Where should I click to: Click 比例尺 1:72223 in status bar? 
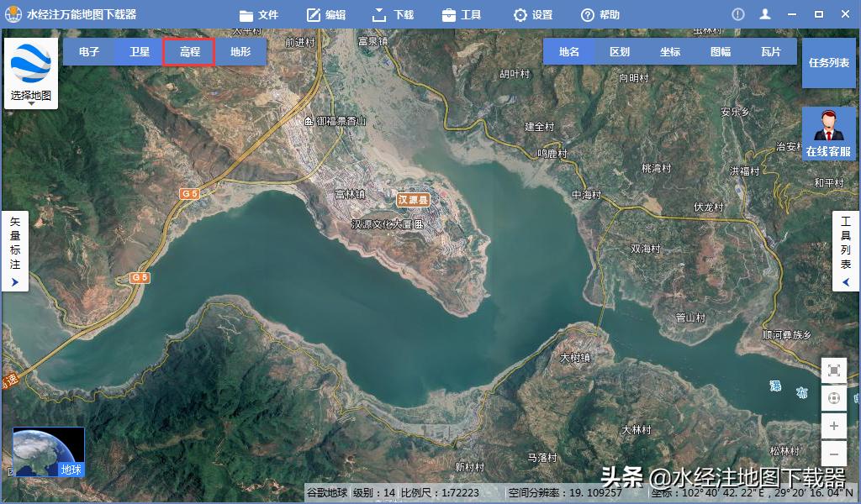click(440, 492)
